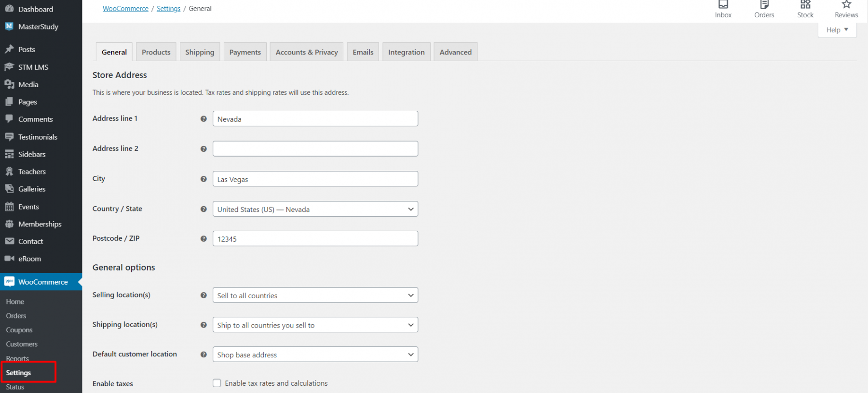
Task: Click help icon next to Selling location(s)
Action: pos(203,295)
